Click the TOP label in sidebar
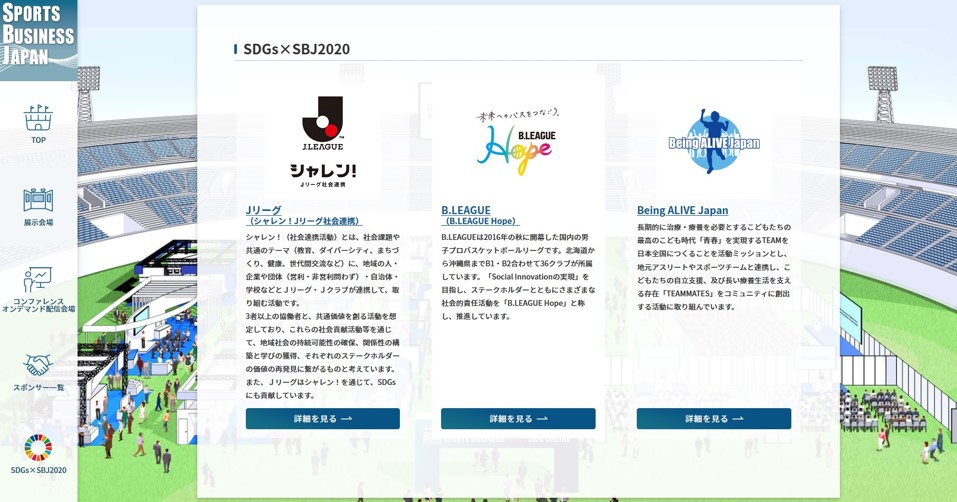Viewport: 957px width, 502px height. [x=38, y=140]
